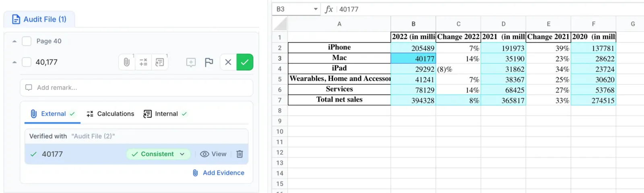
Task: Tick the 40,177 row checkbox
Action: click(x=27, y=62)
